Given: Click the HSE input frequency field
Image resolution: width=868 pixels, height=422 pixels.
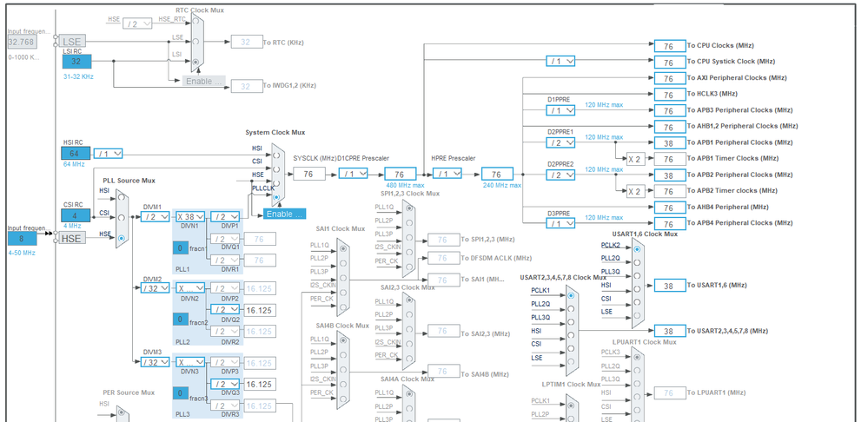Looking at the screenshot, I should pos(23,238).
